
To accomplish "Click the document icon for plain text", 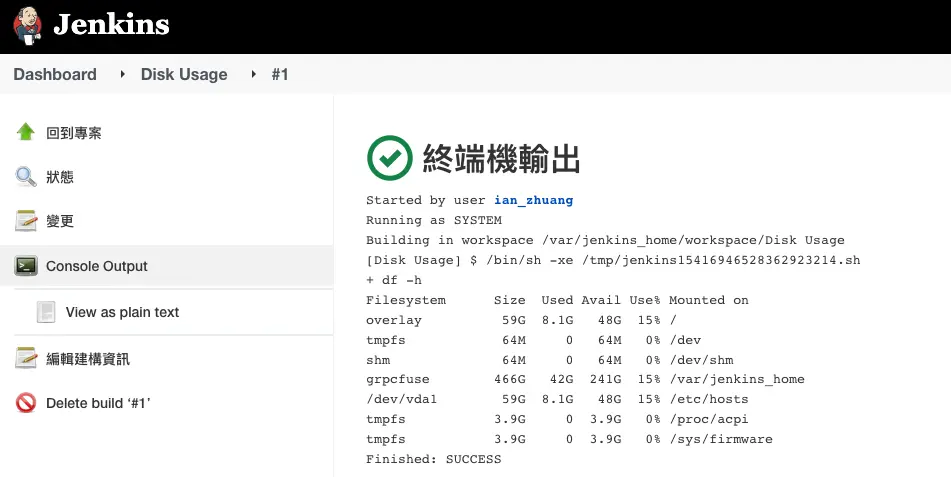I will coord(45,312).
